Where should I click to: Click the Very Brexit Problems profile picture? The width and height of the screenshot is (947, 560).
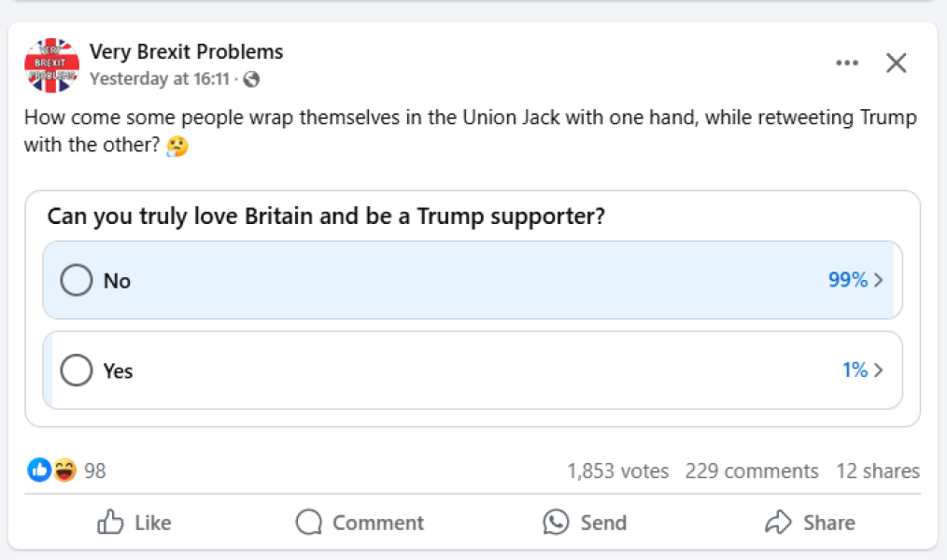[x=51, y=65]
